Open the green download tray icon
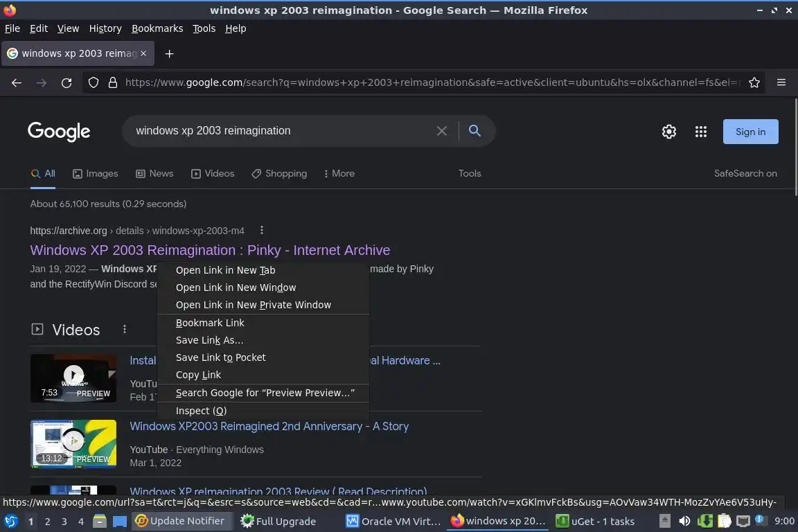The image size is (798, 532). pyautogui.click(x=704, y=521)
